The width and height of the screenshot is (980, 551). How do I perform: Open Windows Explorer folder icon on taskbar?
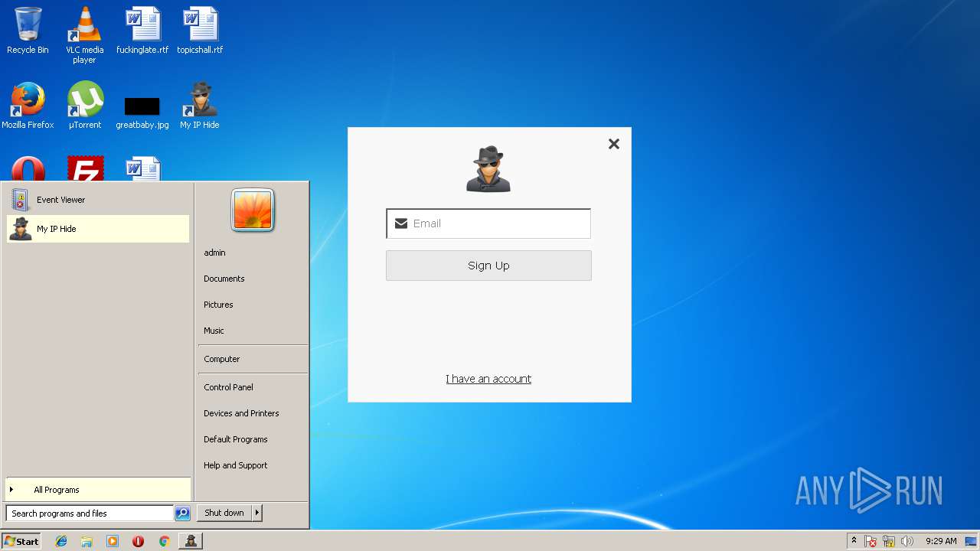click(x=87, y=541)
